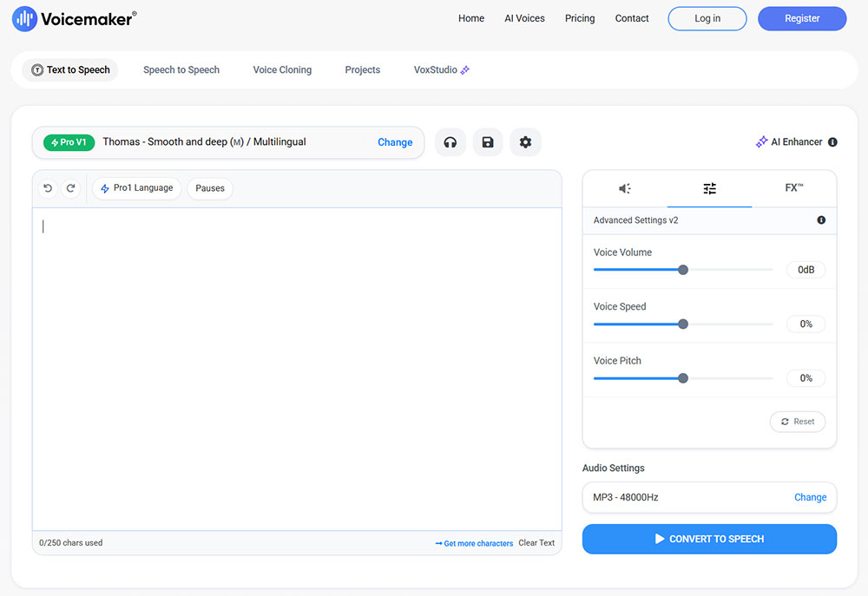Click the Convert to Speech button
Viewport: 868px width, 596px height.
(x=710, y=539)
